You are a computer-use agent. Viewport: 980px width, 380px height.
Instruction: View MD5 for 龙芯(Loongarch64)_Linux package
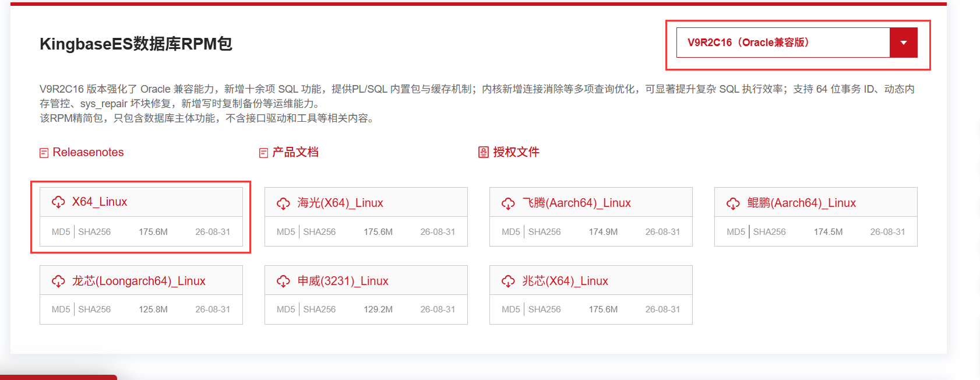(61, 309)
